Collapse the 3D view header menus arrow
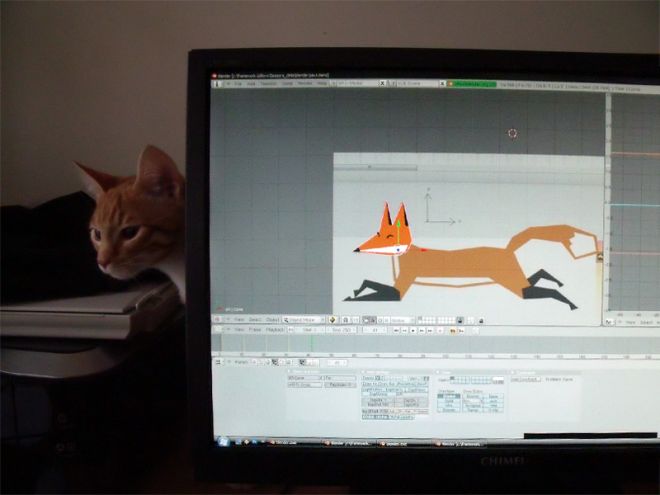Image resolution: width=660 pixels, height=495 pixels. pyautogui.click(x=228, y=320)
